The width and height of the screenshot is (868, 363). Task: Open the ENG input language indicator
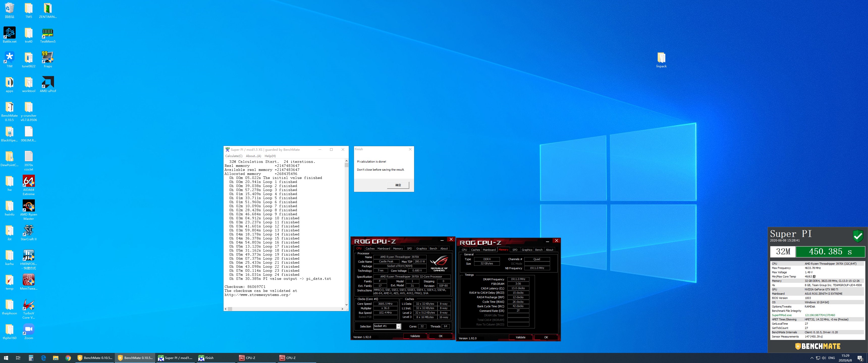pos(831,358)
